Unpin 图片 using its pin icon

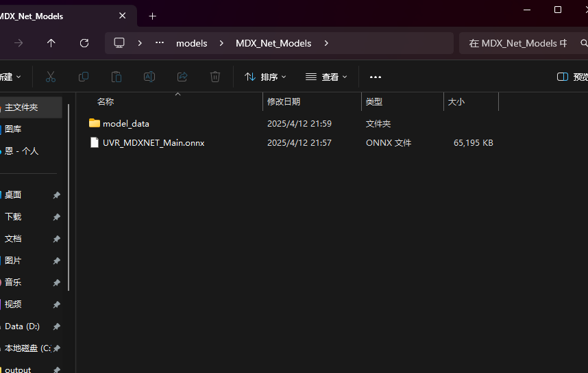pyautogui.click(x=57, y=261)
